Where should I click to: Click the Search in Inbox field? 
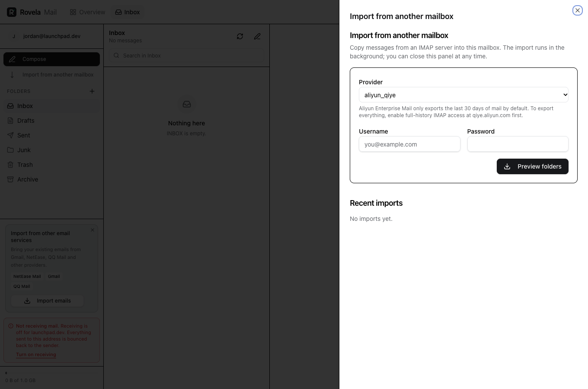point(186,55)
